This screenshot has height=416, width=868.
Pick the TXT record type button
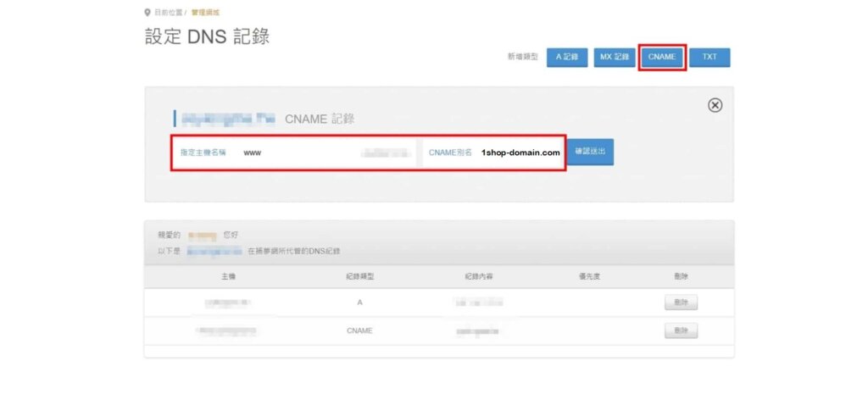pos(709,57)
